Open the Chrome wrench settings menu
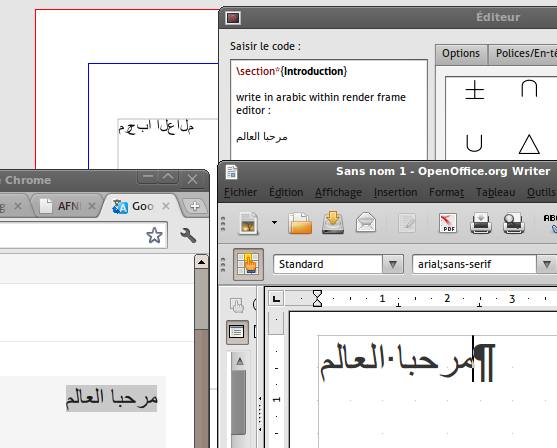Screen dimensions: 557x448 188,235
